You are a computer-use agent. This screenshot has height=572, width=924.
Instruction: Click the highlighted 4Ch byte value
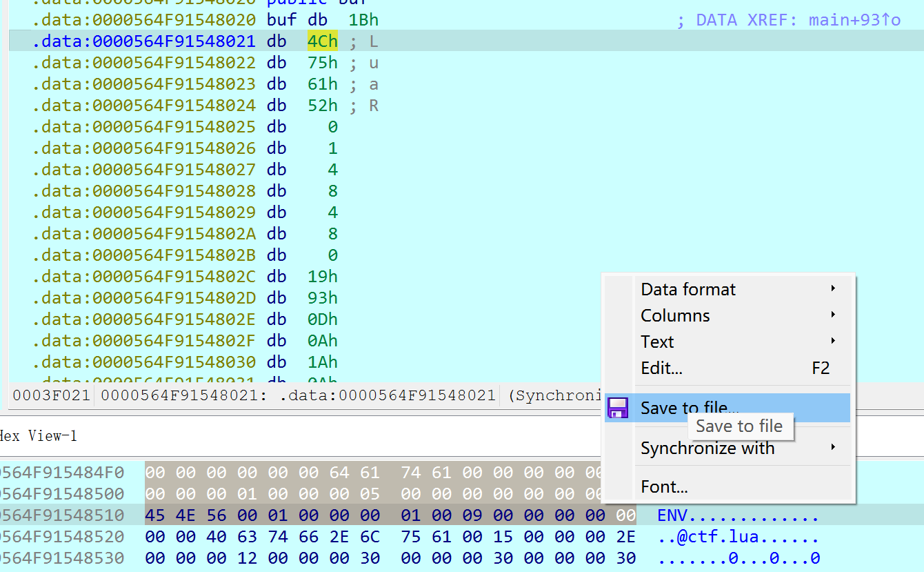[322, 41]
